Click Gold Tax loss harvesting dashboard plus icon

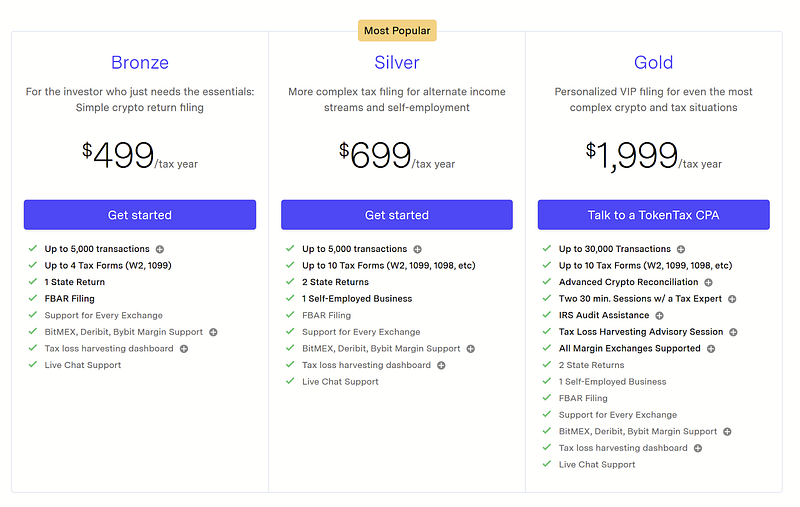(x=698, y=448)
